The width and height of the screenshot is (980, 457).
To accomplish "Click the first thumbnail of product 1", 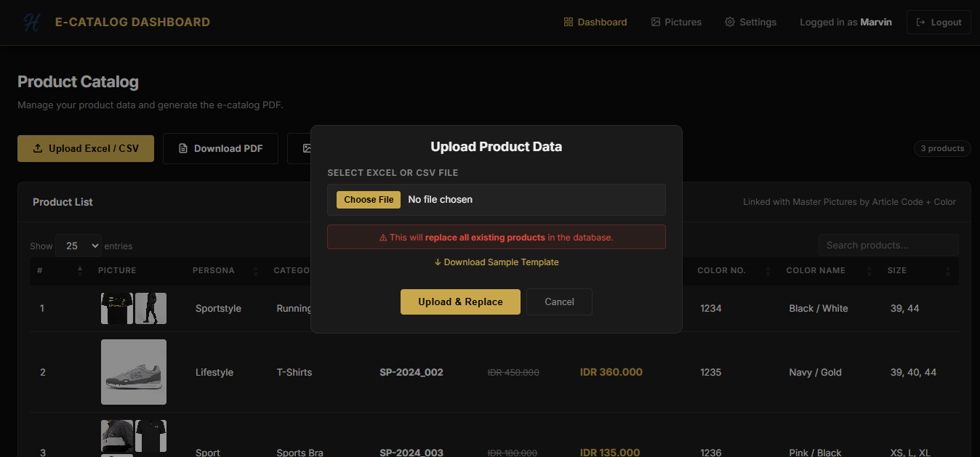I will click(x=117, y=308).
